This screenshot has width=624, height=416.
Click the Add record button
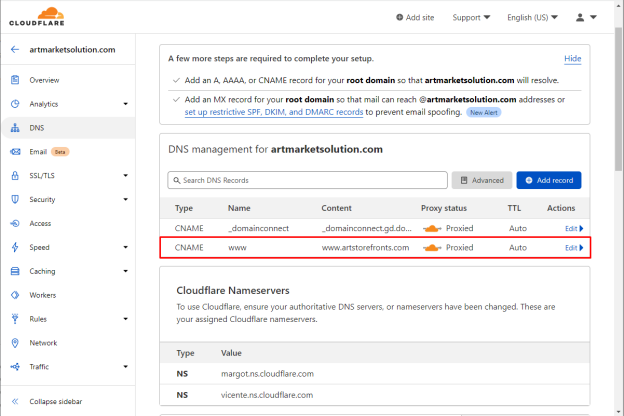tap(549, 180)
